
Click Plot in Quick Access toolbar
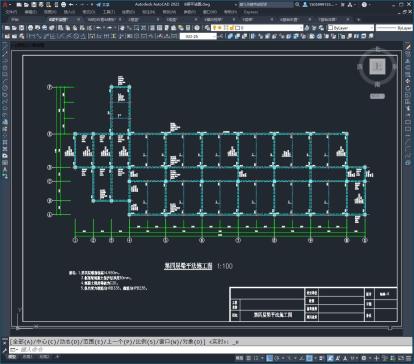[x=63, y=5]
